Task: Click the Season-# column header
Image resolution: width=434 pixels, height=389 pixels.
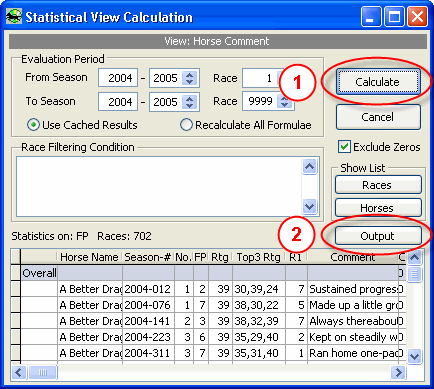Action: [148, 257]
